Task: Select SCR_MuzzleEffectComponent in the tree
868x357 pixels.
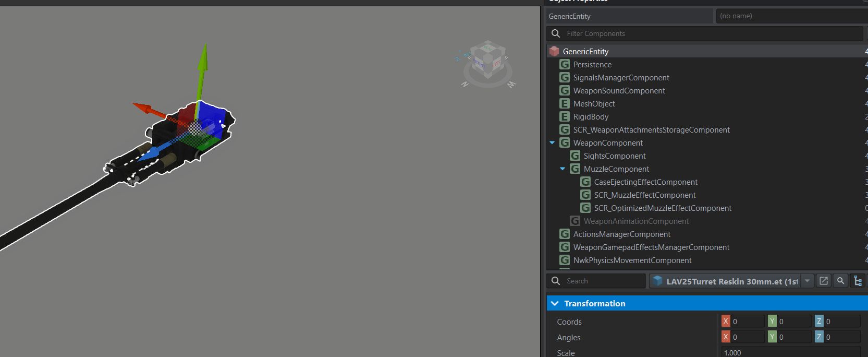Action: click(644, 195)
